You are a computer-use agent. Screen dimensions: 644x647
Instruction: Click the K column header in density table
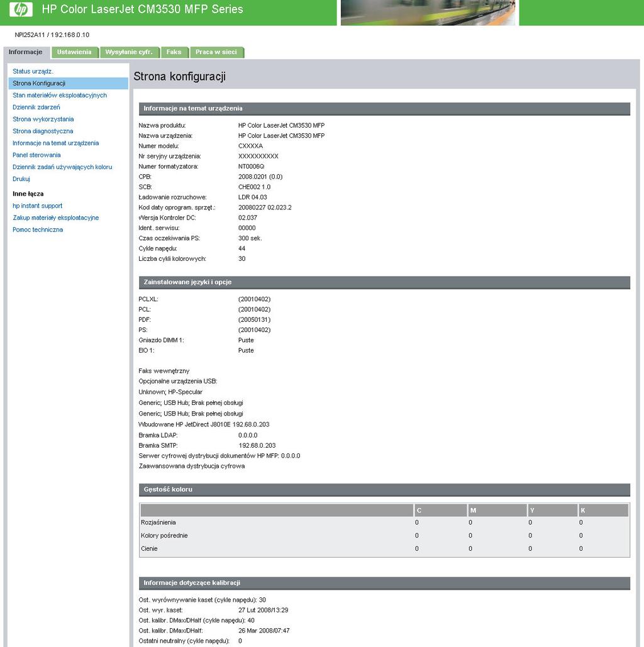pos(603,511)
